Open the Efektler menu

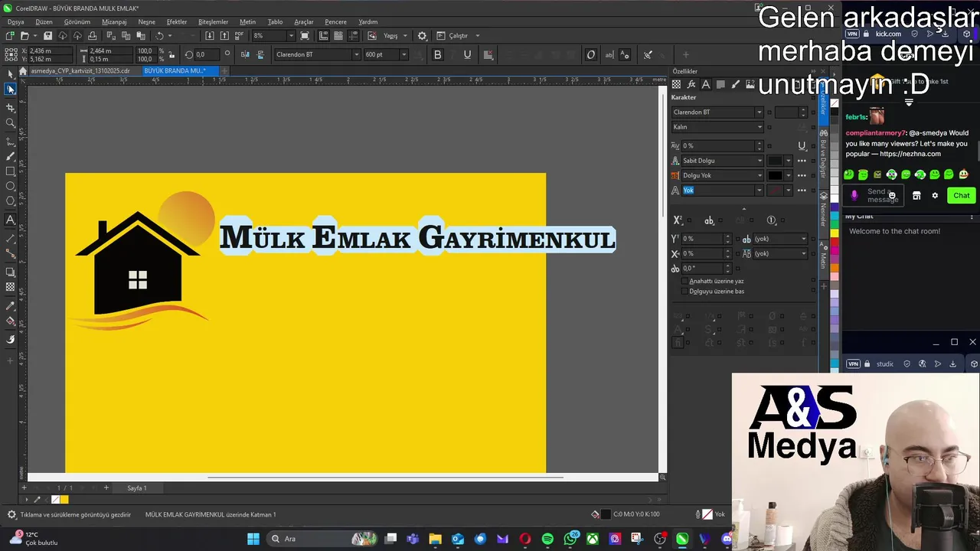[177, 21]
